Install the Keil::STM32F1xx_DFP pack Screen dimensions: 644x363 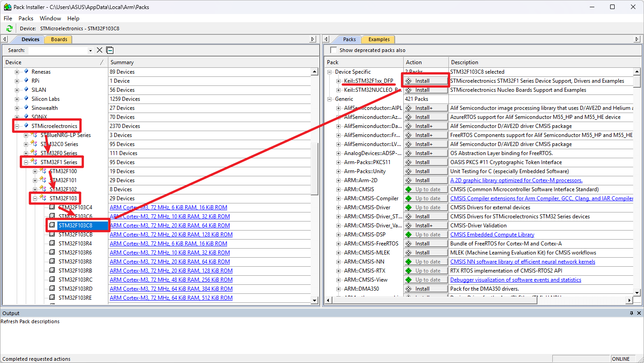(x=425, y=81)
